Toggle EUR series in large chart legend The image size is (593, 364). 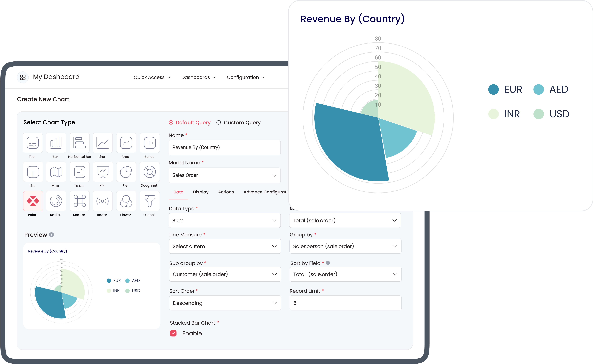coord(505,90)
